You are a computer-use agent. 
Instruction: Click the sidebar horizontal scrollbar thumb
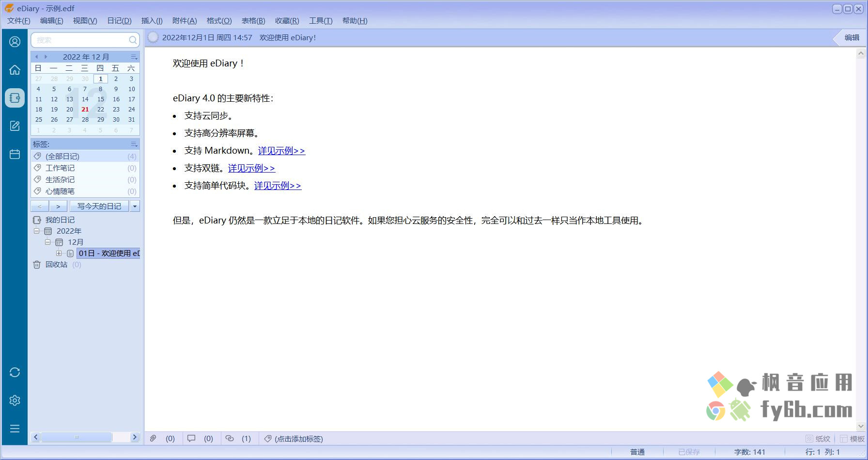(x=77, y=437)
